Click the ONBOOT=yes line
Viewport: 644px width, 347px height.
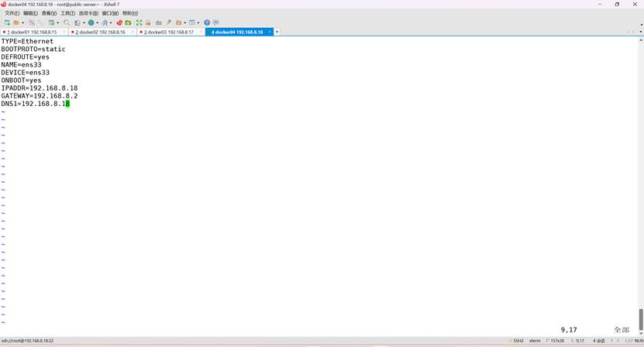22,80
